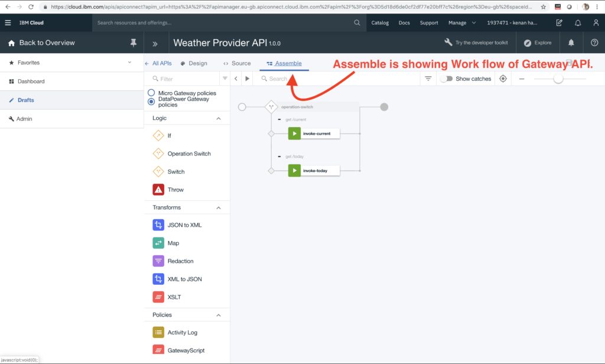605x364 pixels.
Task: Switch to the Source tab
Action: tap(237, 63)
